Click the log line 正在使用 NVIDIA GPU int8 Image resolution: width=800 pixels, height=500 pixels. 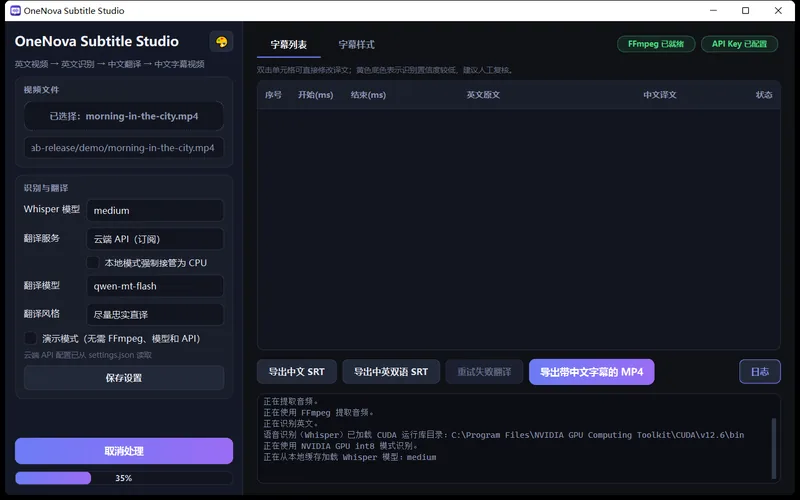[x=341, y=446]
